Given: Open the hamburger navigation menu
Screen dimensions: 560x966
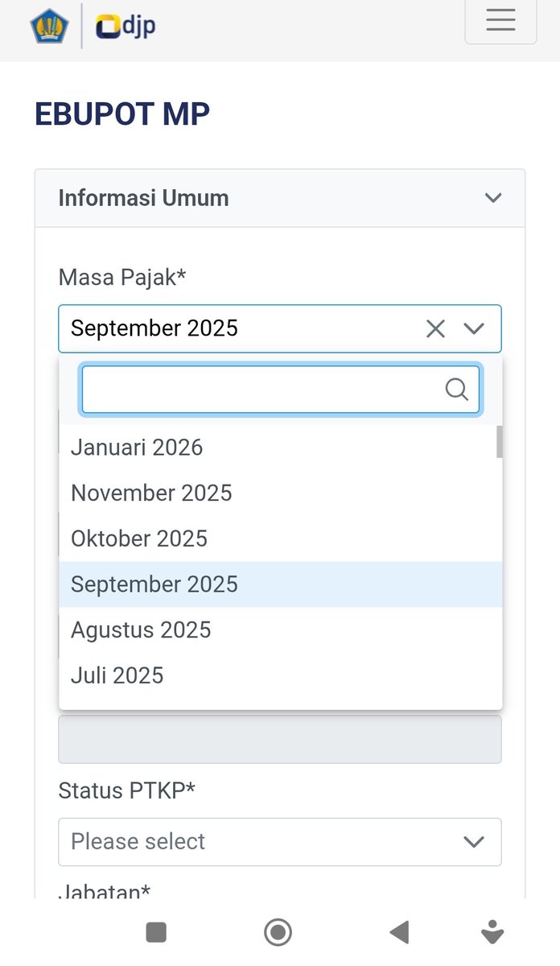Looking at the screenshot, I should click(500, 20).
